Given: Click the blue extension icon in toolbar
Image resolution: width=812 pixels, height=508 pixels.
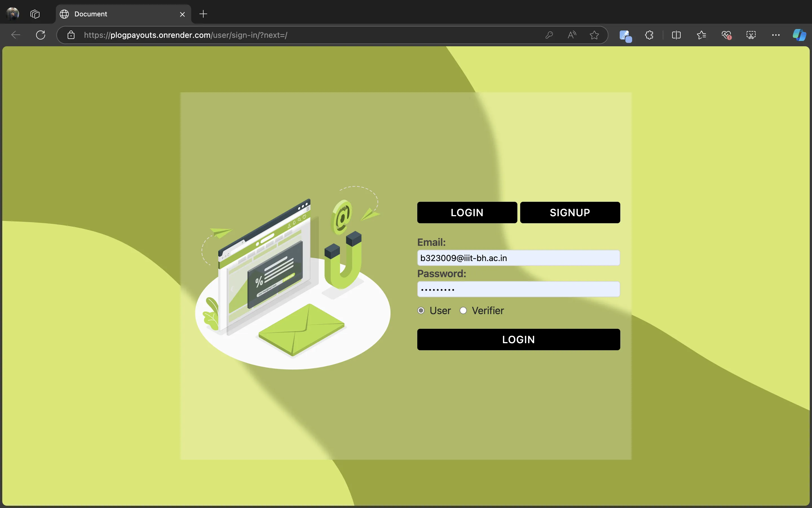Looking at the screenshot, I should click(625, 36).
